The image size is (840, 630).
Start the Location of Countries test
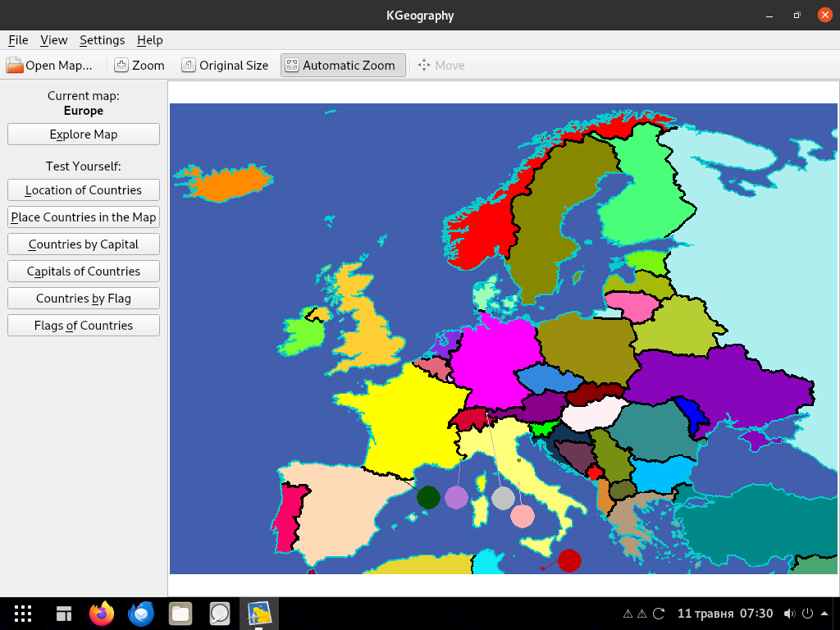[84, 190]
